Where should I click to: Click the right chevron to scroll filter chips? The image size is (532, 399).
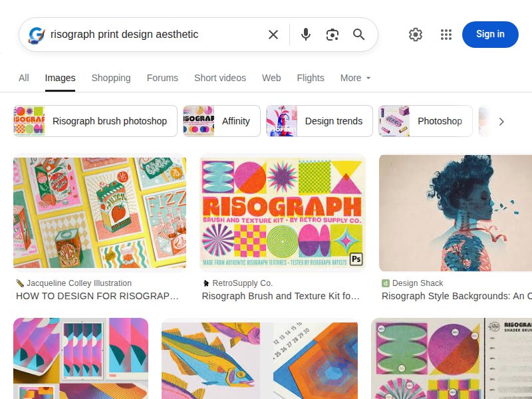click(502, 121)
